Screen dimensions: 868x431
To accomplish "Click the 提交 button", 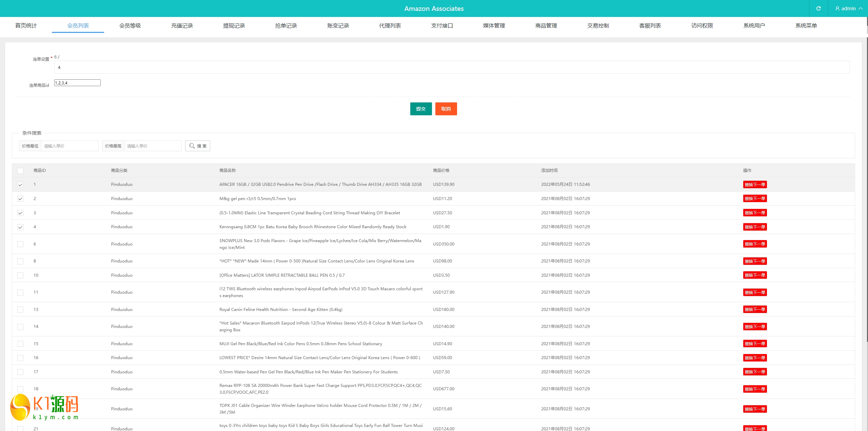I will pos(421,109).
